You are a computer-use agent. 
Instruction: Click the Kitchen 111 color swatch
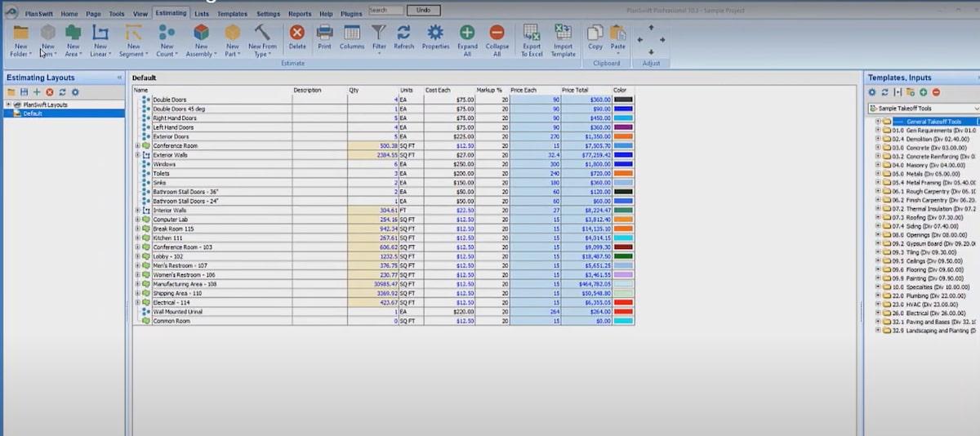click(x=623, y=238)
